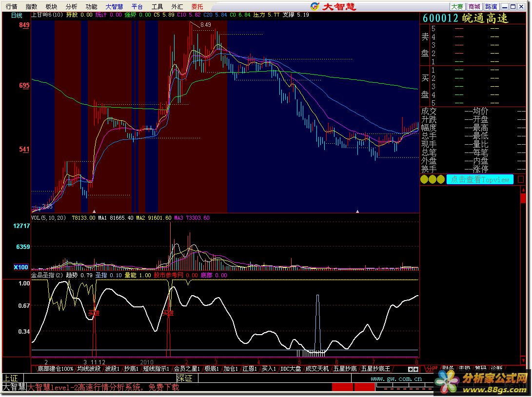The image size is (532, 397).
Task: Maximize the 大智慧 window
Action: click(x=513, y=7)
